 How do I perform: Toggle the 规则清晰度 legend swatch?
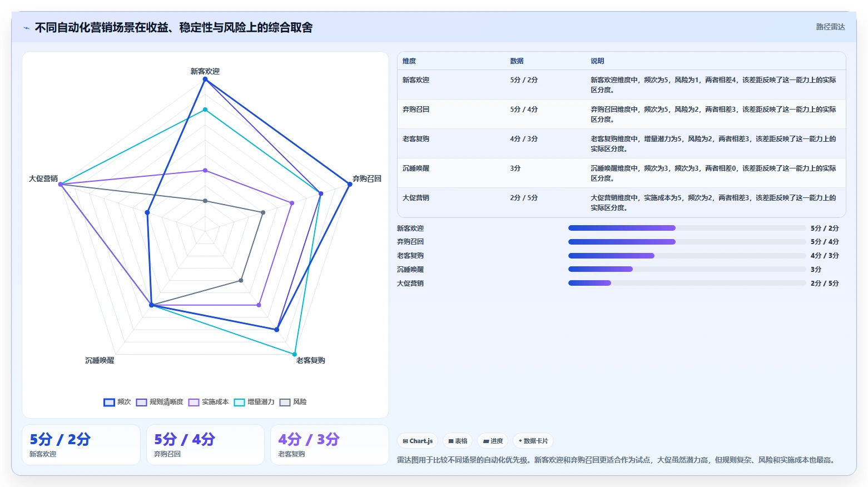pos(141,402)
